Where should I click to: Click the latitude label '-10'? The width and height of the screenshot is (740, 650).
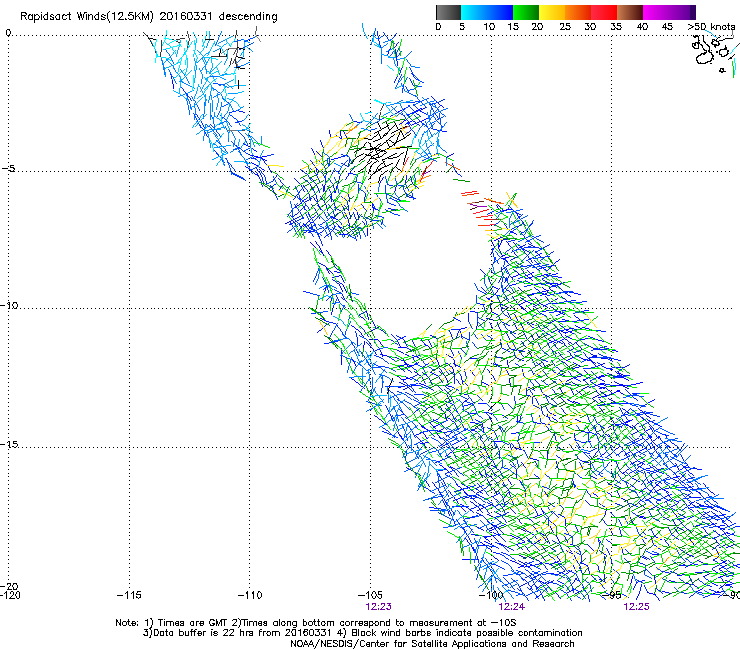[x=9, y=305]
